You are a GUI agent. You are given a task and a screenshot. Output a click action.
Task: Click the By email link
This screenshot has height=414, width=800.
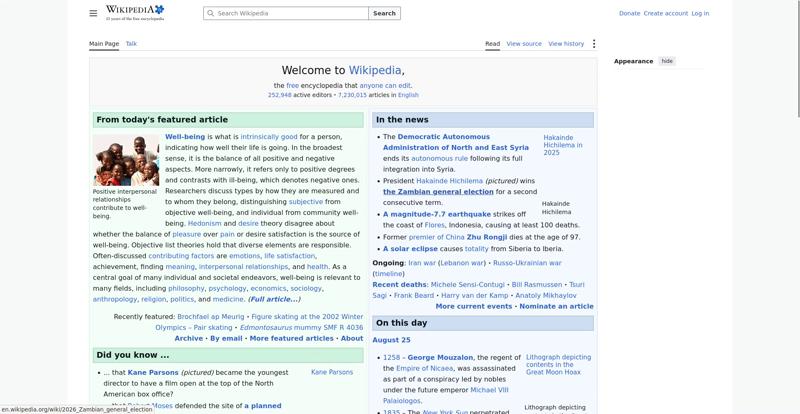(226, 338)
